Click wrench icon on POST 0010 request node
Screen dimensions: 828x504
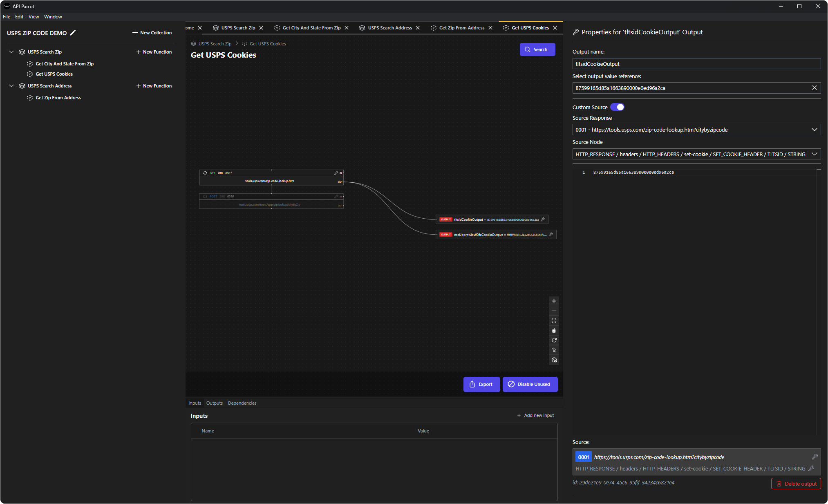[336, 196]
